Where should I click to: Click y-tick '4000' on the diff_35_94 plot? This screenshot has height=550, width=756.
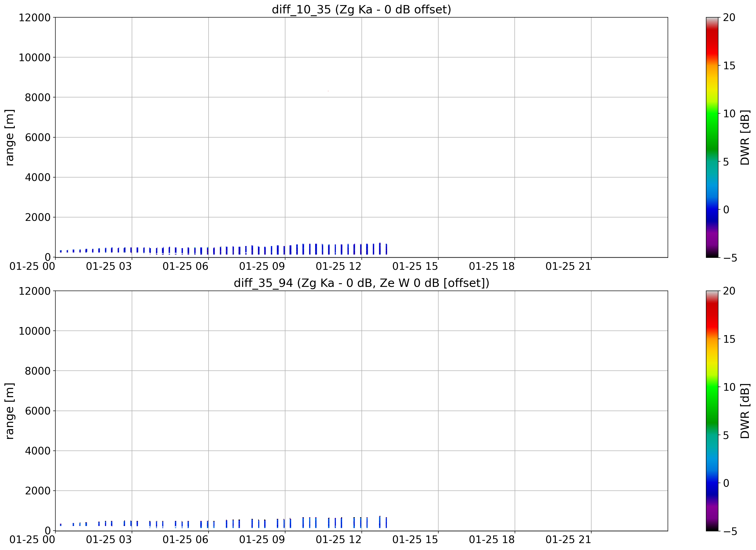pos(38,451)
